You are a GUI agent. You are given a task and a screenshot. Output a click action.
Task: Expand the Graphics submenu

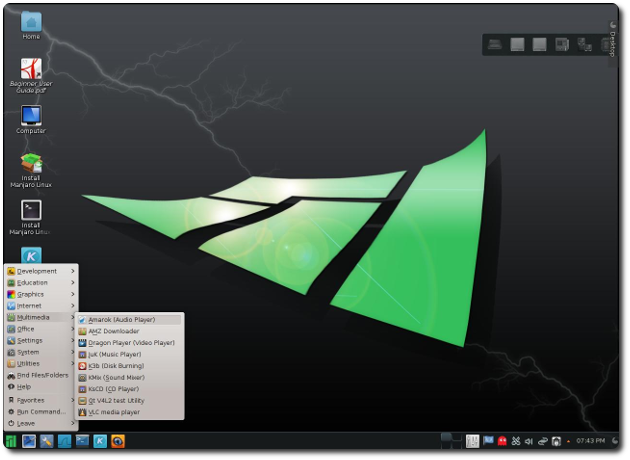tap(41, 294)
